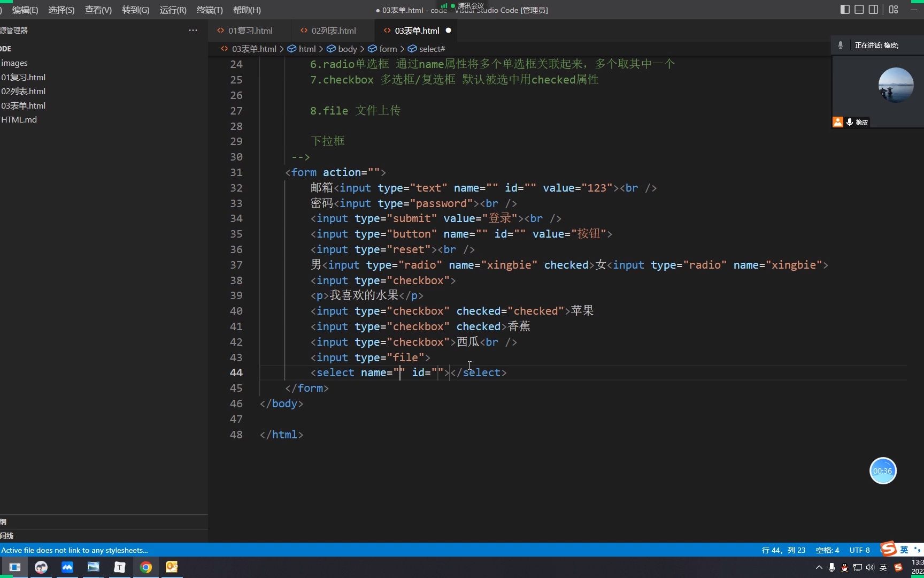Open picture viewer taskbar icon
Viewport: 924px width, 578px height.
[94, 567]
